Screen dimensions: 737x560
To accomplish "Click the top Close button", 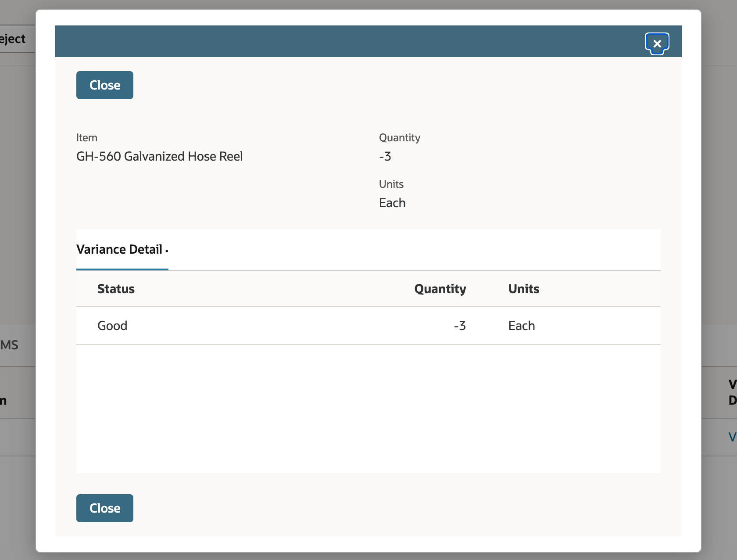I will pyautogui.click(x=105, y=85).
